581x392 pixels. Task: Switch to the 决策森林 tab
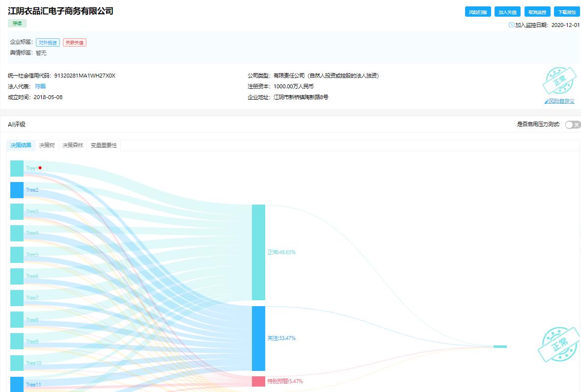point(73,146)
